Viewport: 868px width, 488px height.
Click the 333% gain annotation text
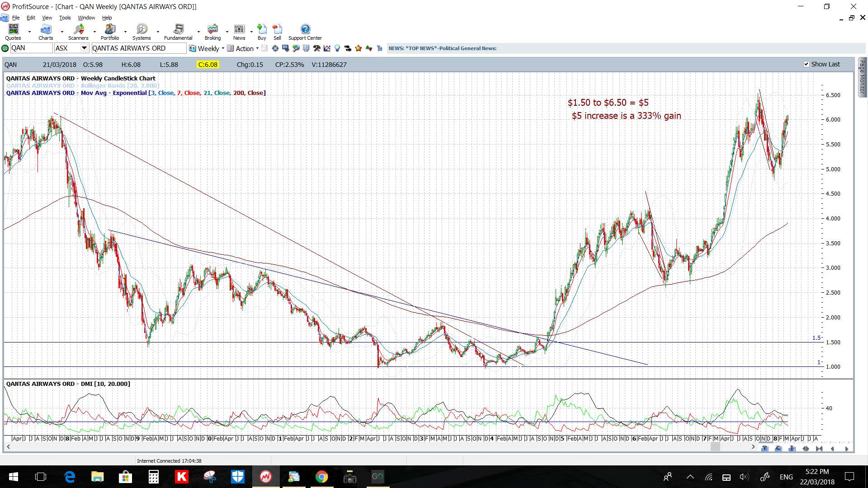pos(626,116)
